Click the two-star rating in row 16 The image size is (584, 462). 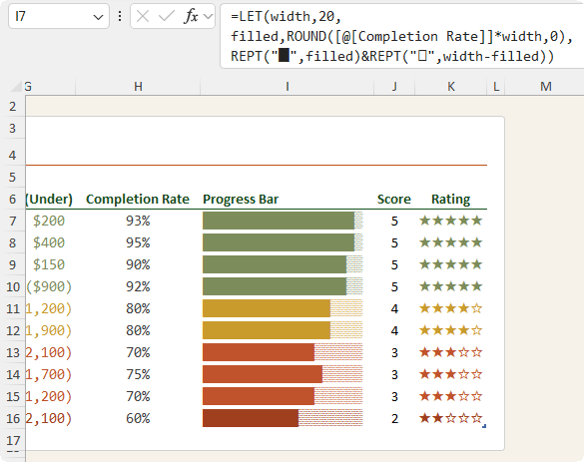pos(451,418)
